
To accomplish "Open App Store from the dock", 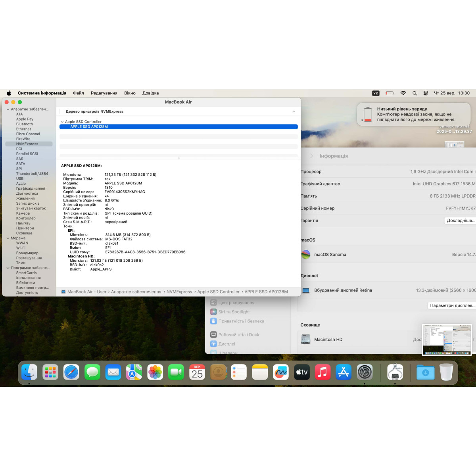I will [x=344, y=372].
